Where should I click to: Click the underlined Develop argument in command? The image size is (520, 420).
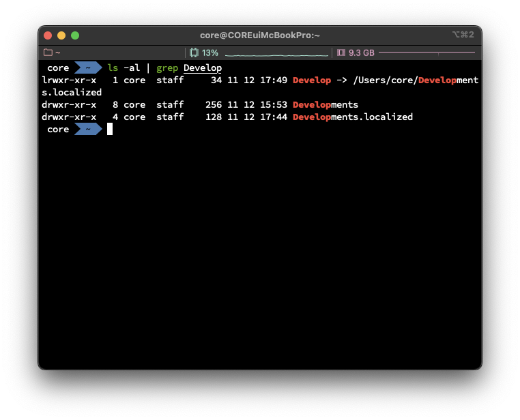click(x=203, y=68)
